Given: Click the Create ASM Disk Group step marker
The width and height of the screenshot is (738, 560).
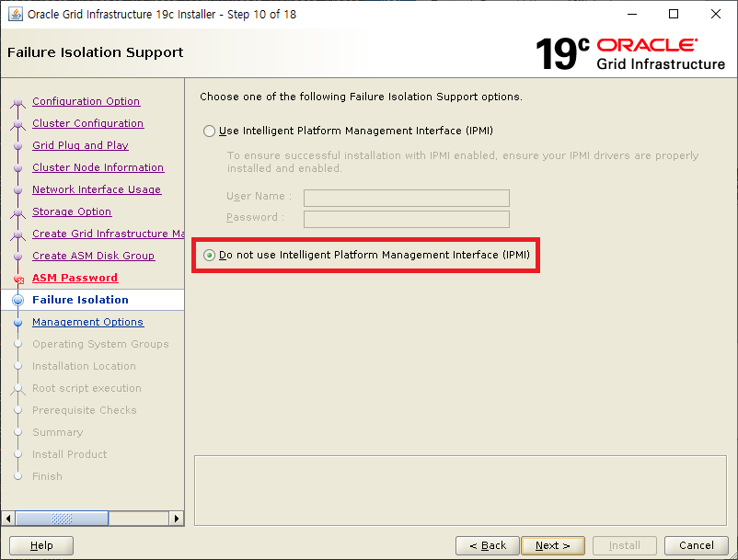Looking at the screenshot, I should (x=17, y=257).
